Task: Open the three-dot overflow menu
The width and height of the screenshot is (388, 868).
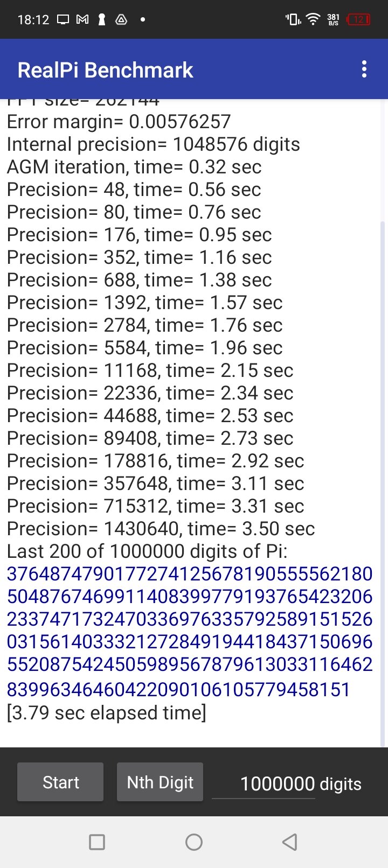Action: 364,69
